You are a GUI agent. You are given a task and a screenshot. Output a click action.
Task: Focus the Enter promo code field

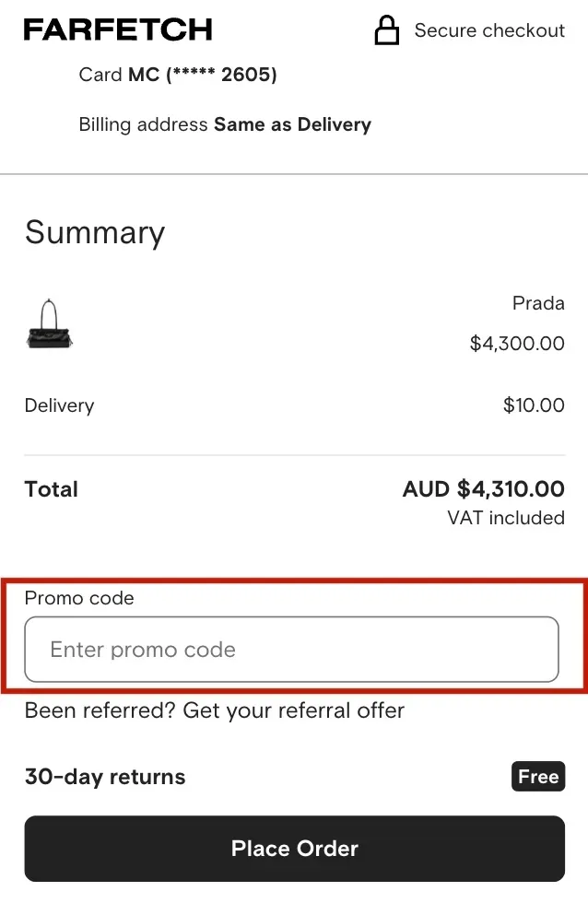(291, 650)
